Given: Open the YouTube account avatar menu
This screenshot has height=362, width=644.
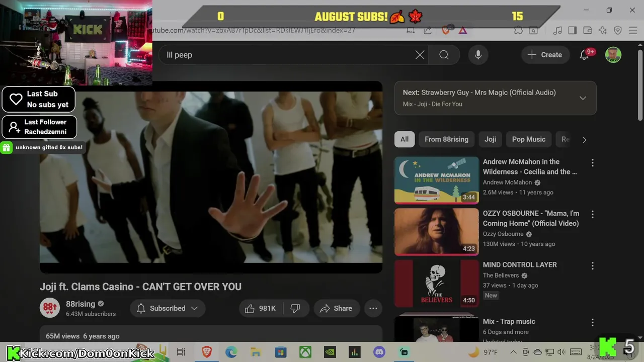Looking at the screenshot, I should click(x=613, y=55).
